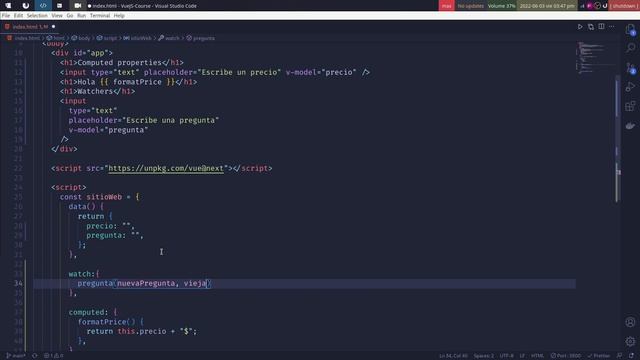
Task: Change indentation Spaces: 2
Action: point(484,356)
